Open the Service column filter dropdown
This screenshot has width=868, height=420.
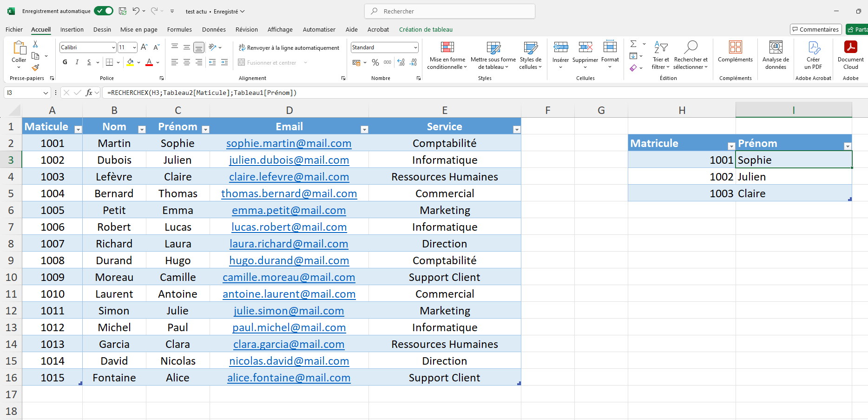[x=516, y=129]
